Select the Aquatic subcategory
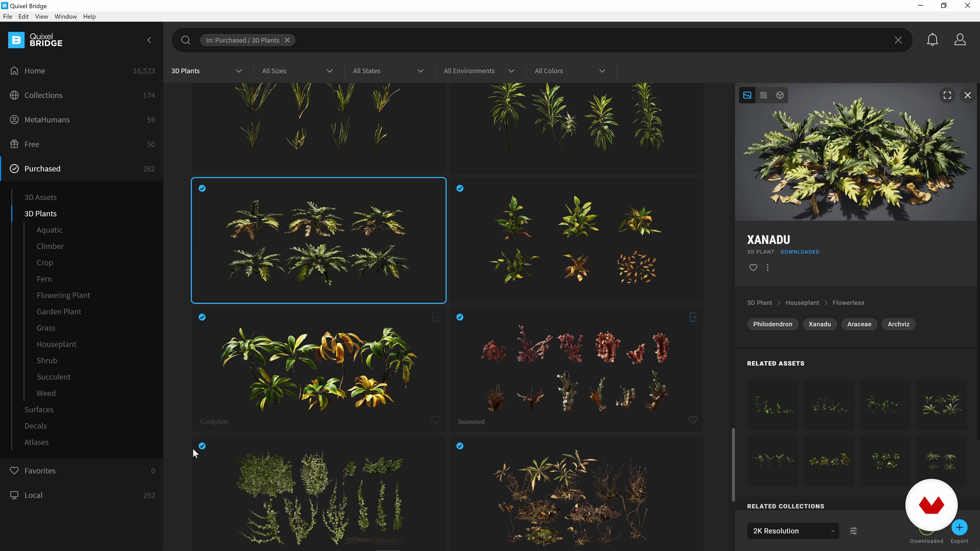 click(x=50, y=230)
